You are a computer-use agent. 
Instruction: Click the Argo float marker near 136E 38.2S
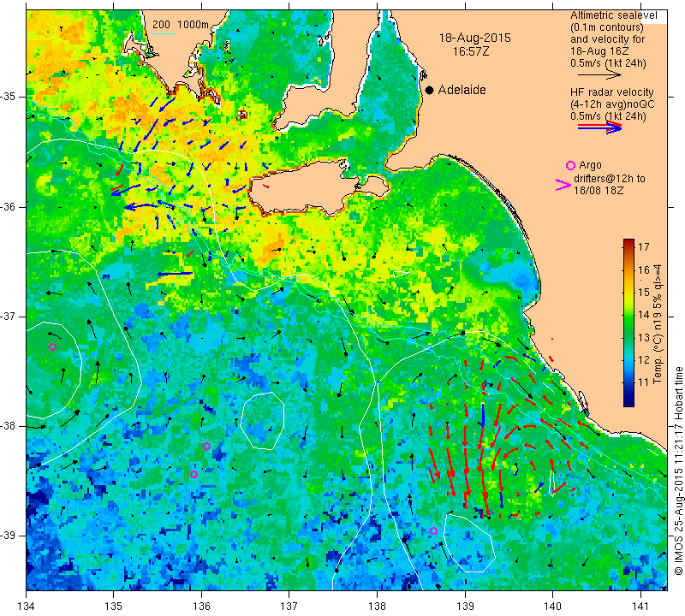(206, 447)
